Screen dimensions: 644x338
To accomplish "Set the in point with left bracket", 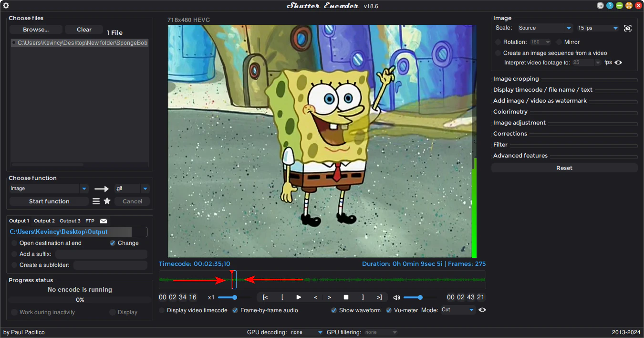I will pos(282,297).
